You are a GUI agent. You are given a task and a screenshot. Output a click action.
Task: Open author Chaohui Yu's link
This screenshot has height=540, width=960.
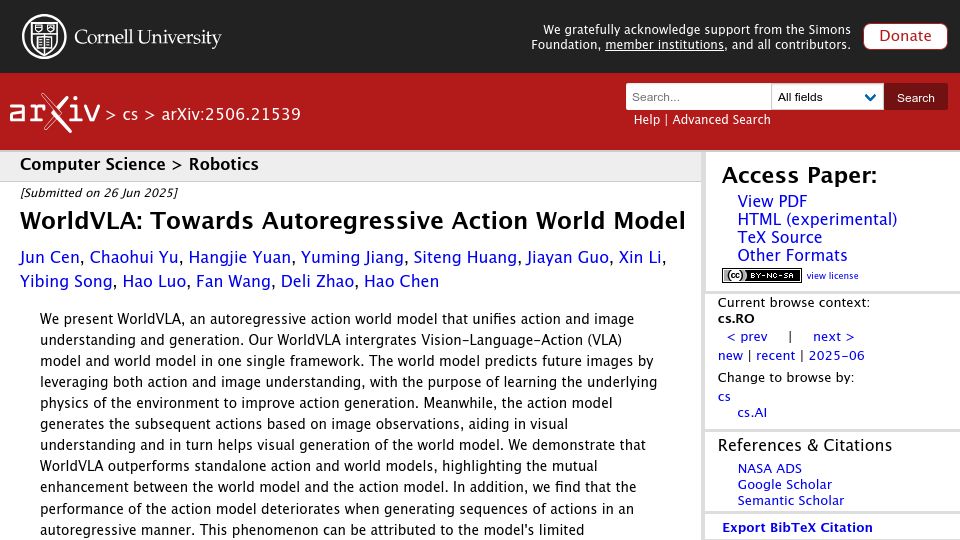134,257
